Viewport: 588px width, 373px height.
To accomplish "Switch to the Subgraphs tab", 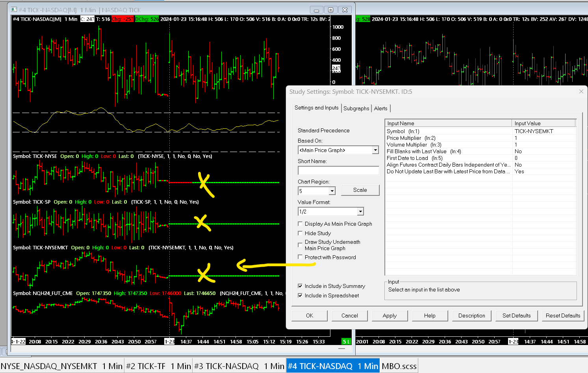I will (356, 108).
